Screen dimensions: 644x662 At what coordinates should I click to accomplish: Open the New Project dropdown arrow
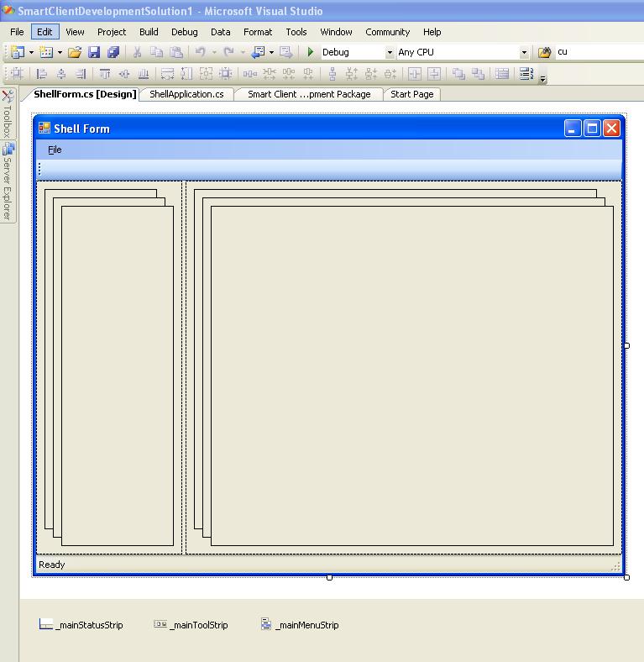[x=31, y=52]
